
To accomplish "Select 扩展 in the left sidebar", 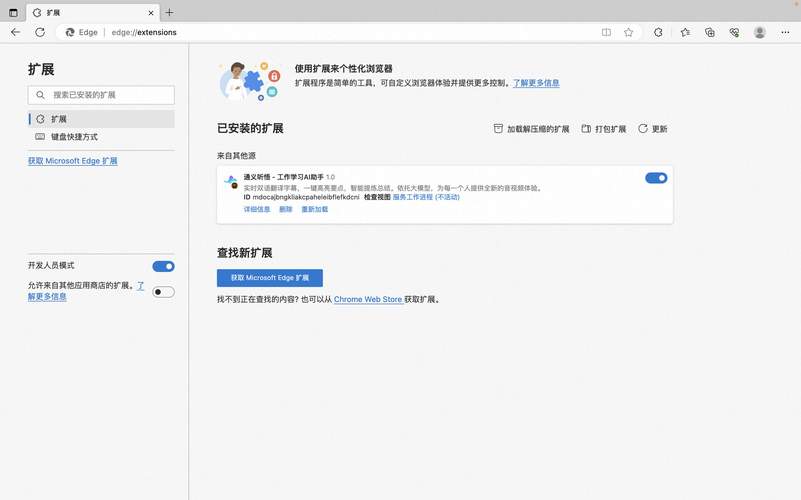I will 59,119.
